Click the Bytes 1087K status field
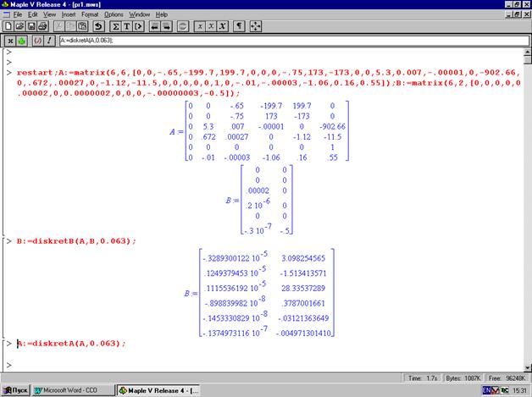The width and height of the screenshot is (532, 397). (463, 378)
